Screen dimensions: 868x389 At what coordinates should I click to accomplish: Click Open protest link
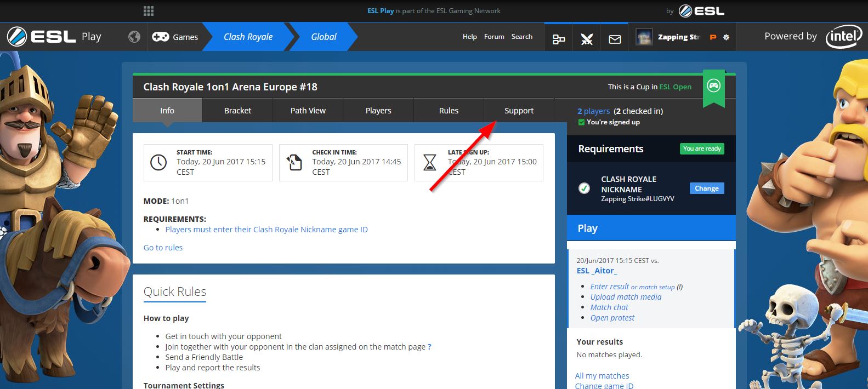coord(612,318)
